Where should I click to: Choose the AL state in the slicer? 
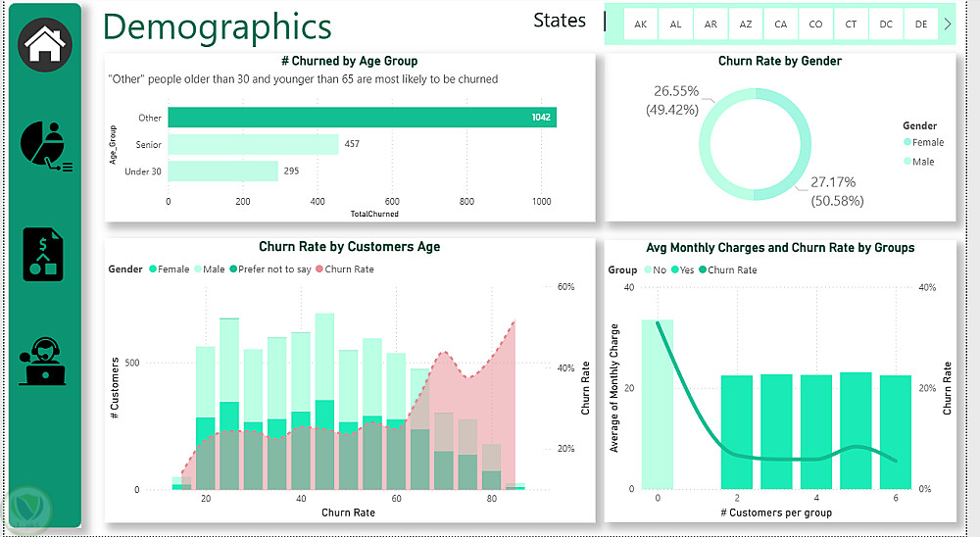pos(676,24)
